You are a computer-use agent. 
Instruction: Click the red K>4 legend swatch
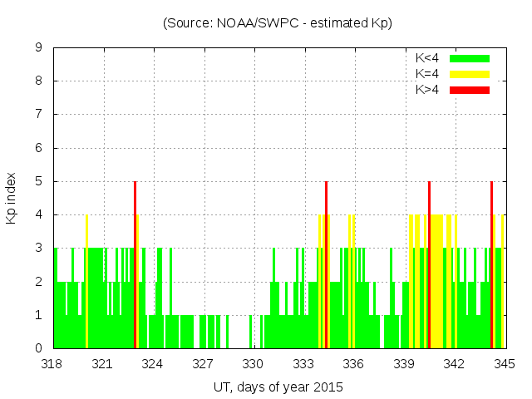470,89
